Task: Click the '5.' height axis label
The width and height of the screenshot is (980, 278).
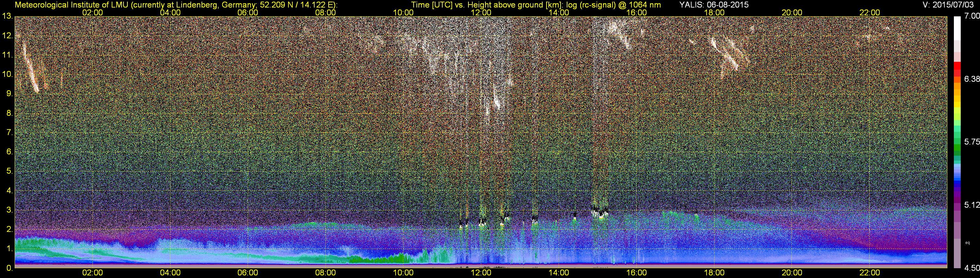Action: coord(9,171)
